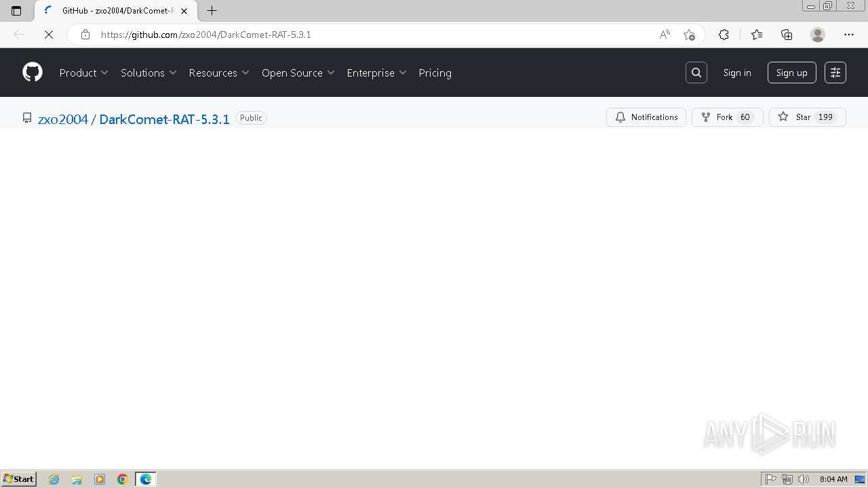The height and width of the screenshot is (488, 868).
Task: View site information lock icon
Action: [x=85, y=35]
